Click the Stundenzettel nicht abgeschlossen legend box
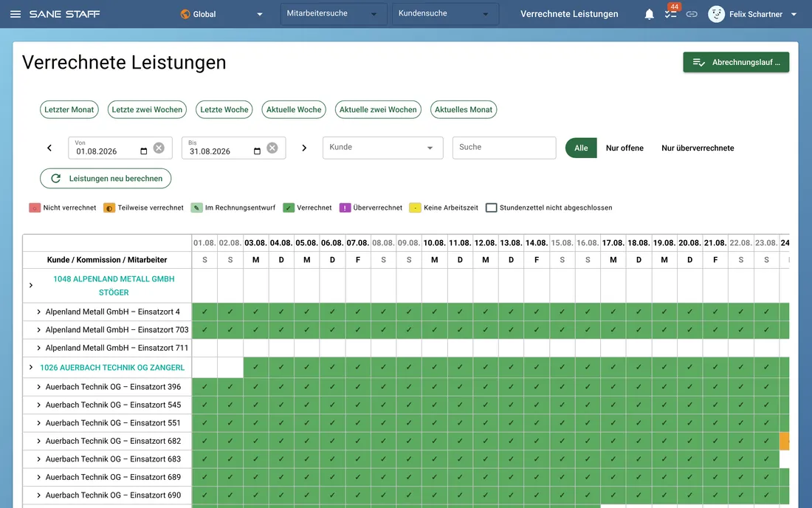The height and width of the screenshot is (508, 812). point(492,207)
